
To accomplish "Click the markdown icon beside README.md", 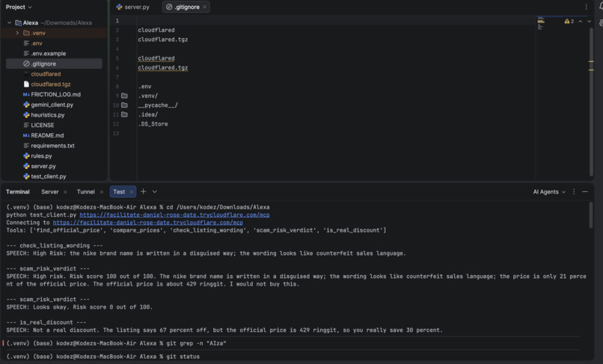I will click(x=26, y=135).
